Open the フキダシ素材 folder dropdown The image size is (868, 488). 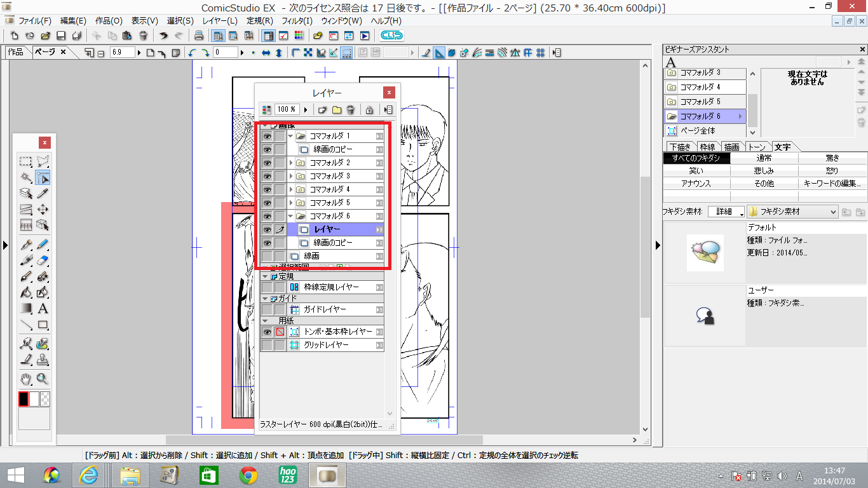coord(792,212)
